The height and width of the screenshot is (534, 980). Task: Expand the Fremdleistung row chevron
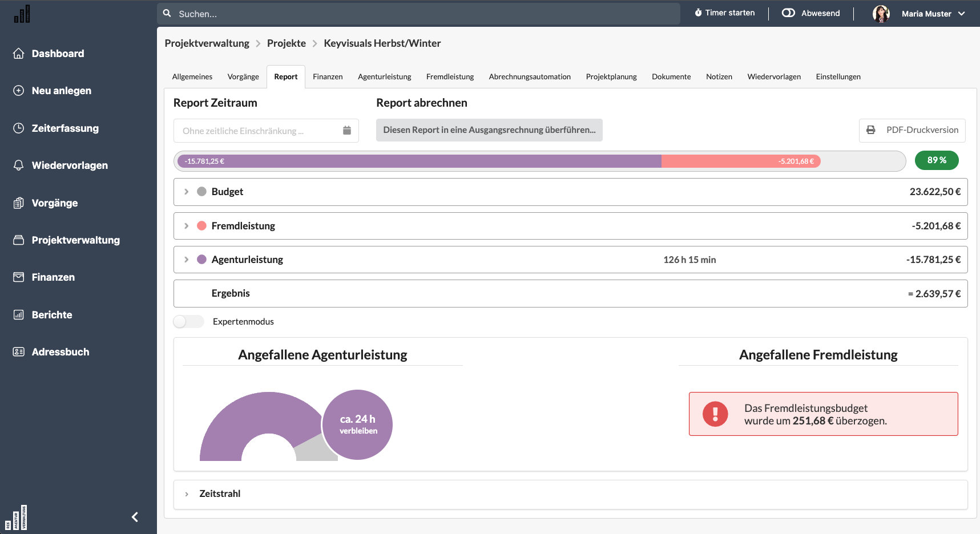187,226
